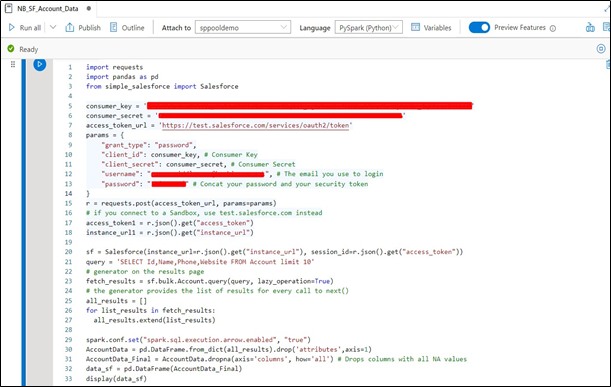Click the notebook file icon in tab
This screenshot has height=387, width=611.
(x=8, y=8)
